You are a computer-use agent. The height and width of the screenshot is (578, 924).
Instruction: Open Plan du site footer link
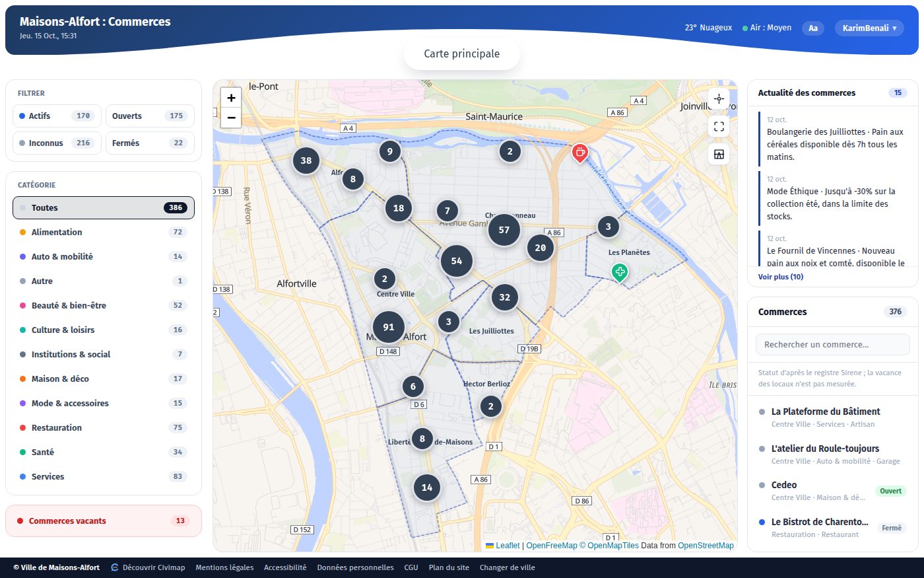tap(449, 567)
